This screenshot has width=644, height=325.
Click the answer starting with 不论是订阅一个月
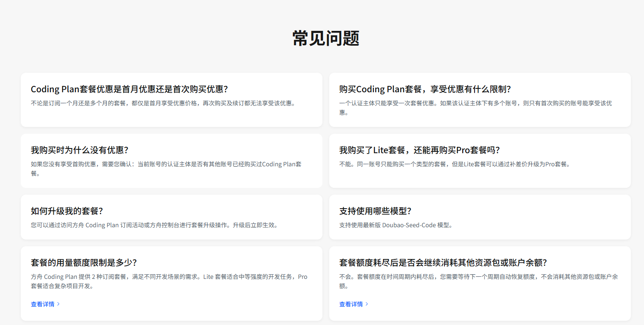pos(163,103)
